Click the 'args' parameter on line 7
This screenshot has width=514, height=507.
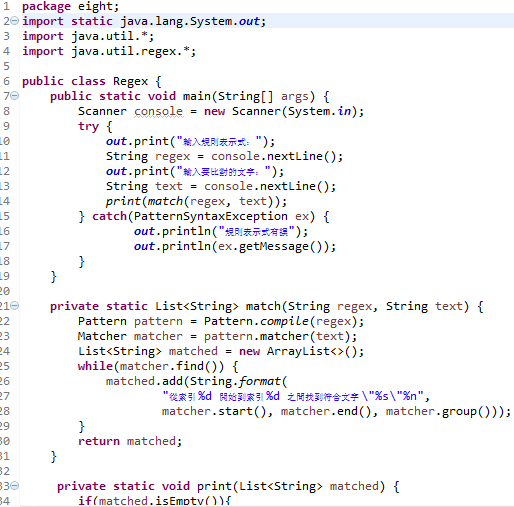coord(295,97)
